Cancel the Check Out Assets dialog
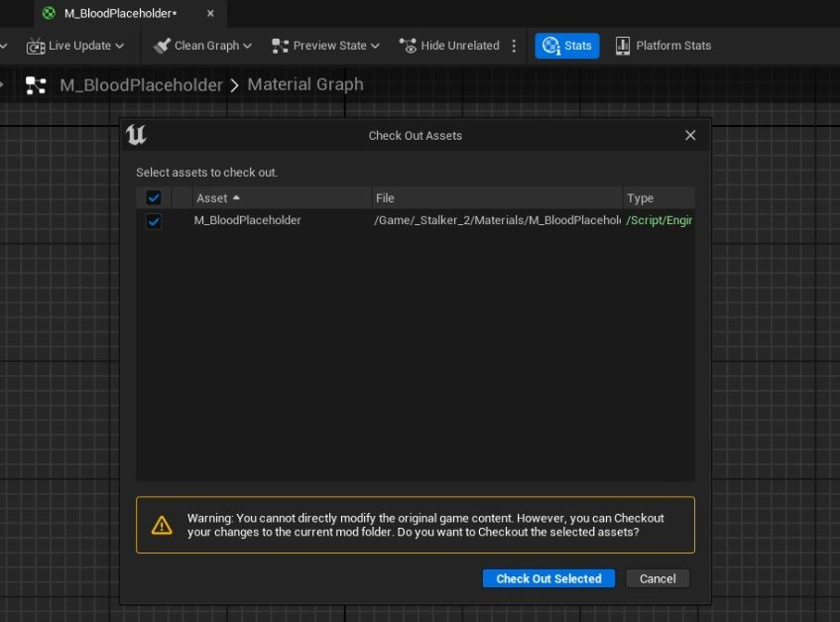Viewport: 840px width, 622px height. pyautogui.click(x=658, y=578)
